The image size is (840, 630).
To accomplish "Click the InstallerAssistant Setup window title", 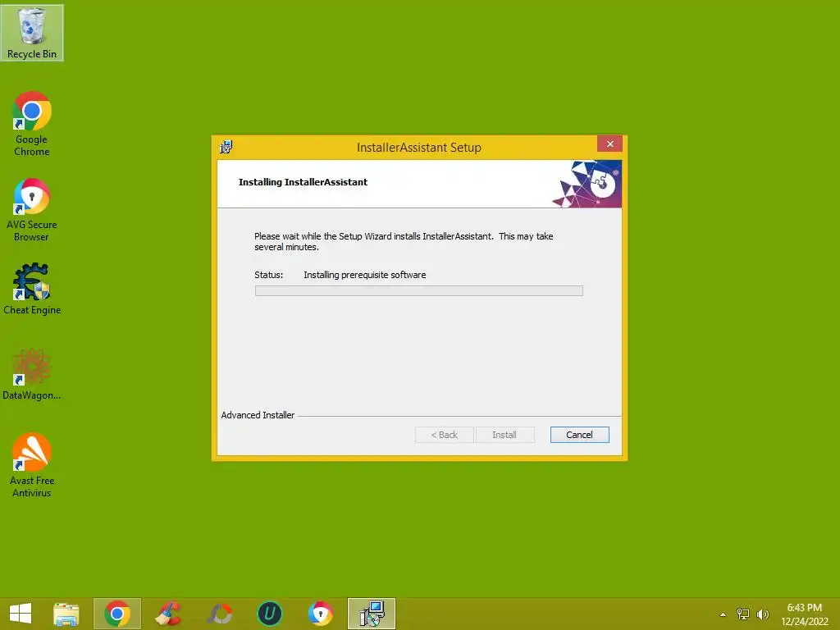I will pyautogui.click(x=419, y=148).
